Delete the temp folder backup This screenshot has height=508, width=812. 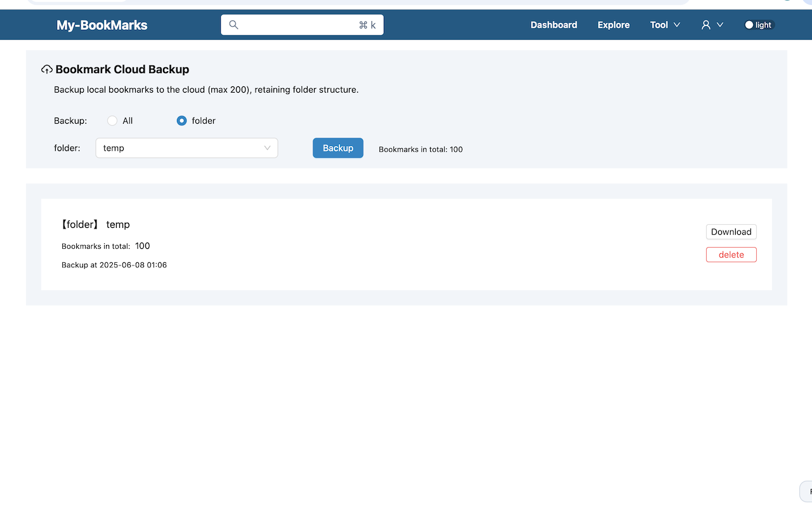(731, 255)
